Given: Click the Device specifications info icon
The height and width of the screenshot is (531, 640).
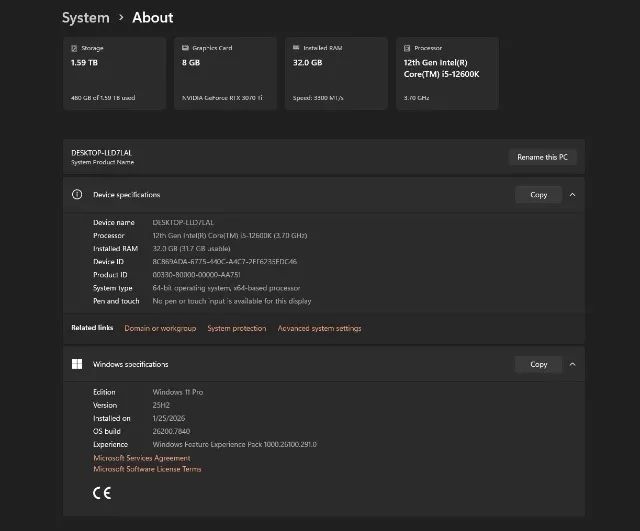Looking at the screenshot, I should tap(77, 195).
